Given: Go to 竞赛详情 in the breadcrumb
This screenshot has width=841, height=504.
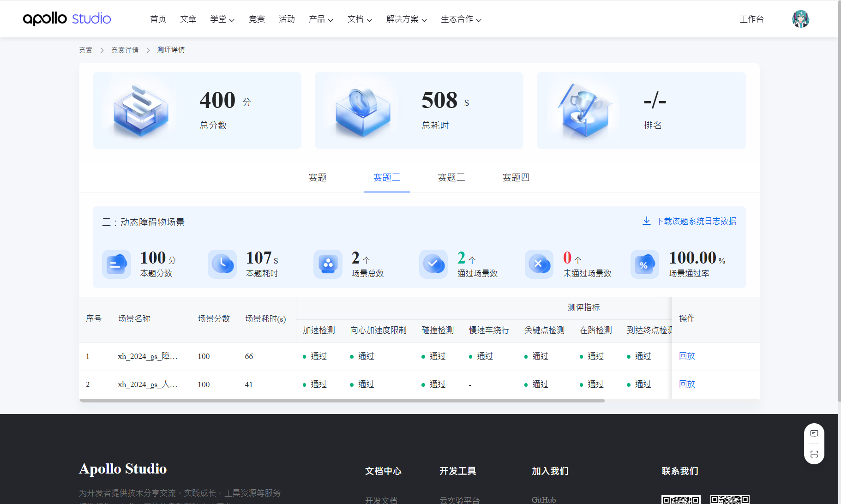Looking at the screenshot, I should [125, 50].
